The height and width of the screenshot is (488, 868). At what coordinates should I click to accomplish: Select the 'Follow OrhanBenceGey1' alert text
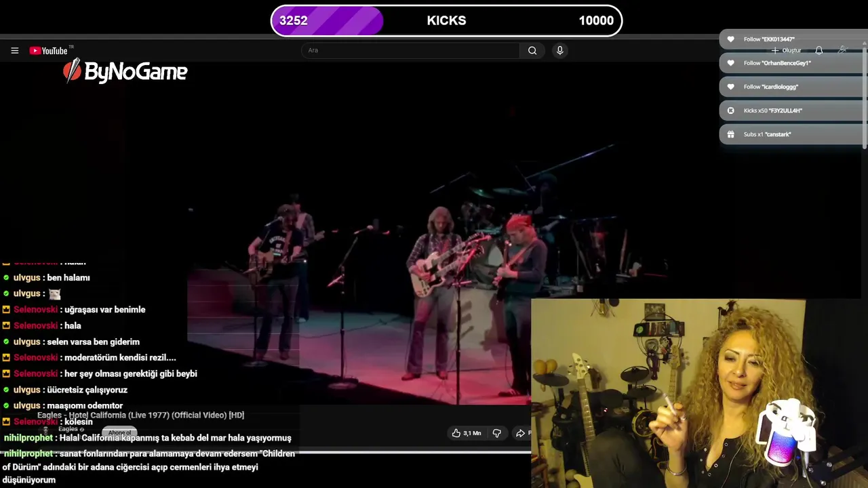(777, 63)
